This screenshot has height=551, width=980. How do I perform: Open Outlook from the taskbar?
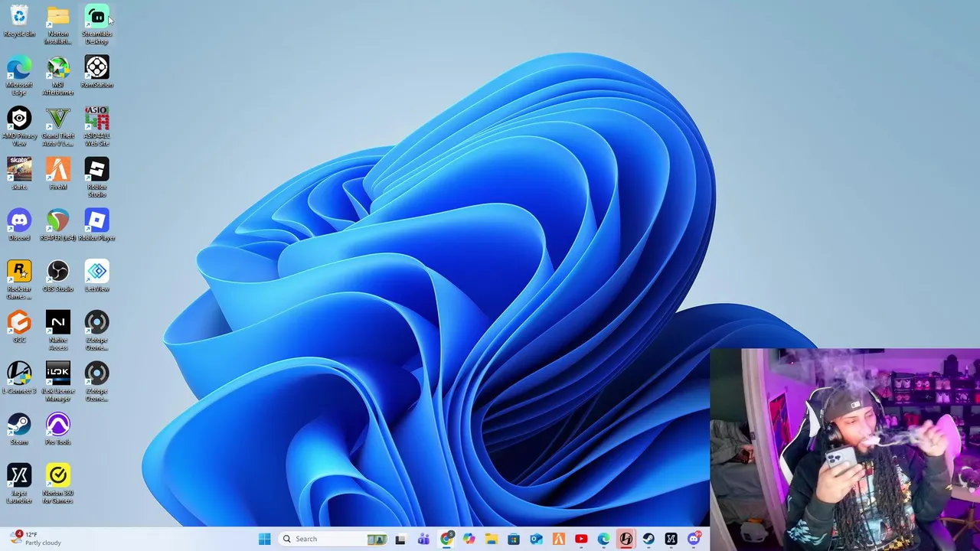coord(536,539)
